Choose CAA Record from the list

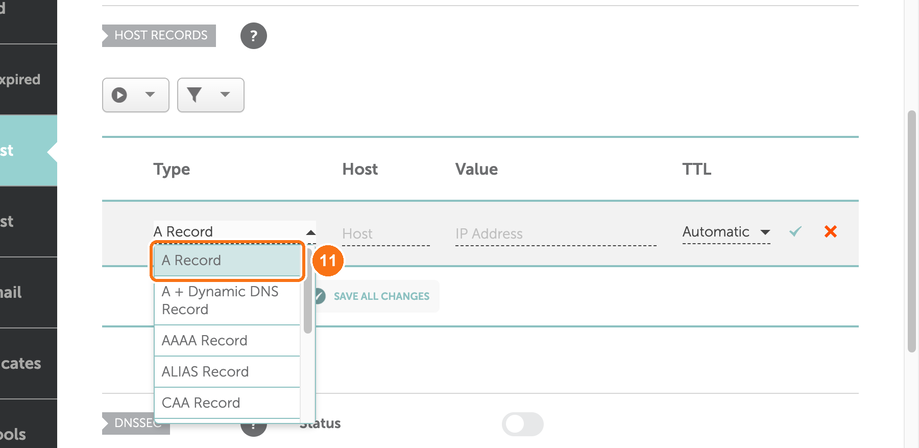pos(227,403)
